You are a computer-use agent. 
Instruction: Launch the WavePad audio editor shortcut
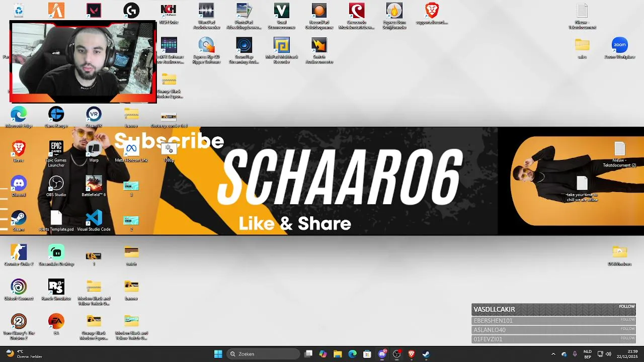tap(206, 16)
